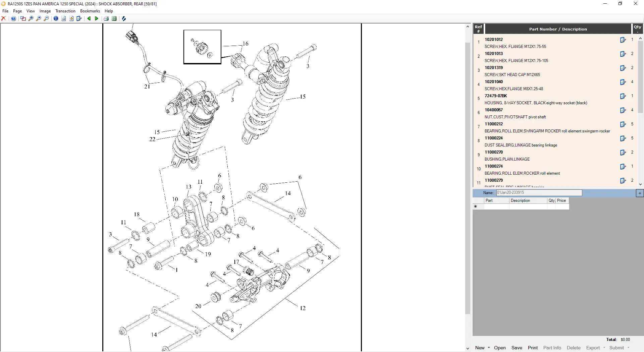
Task: Add part 10201012 to picklist icon
Action: coord(623,40)
